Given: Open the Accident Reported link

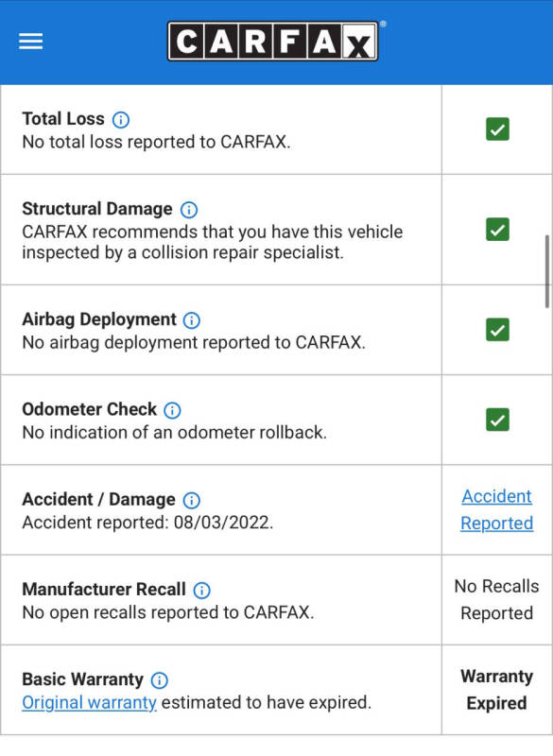Looking at the screenshot, I should point(496,509).
